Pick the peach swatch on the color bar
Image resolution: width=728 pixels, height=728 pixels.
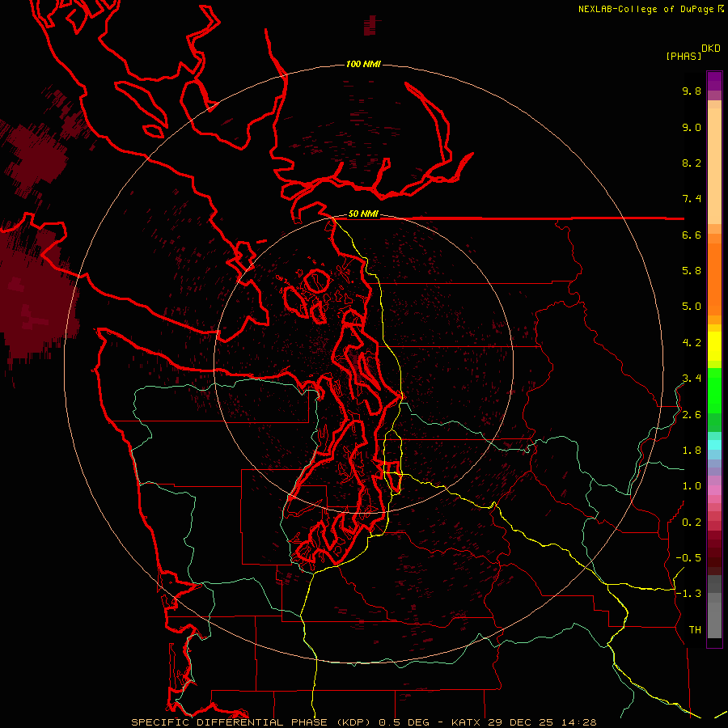click(x=714, y=166)
